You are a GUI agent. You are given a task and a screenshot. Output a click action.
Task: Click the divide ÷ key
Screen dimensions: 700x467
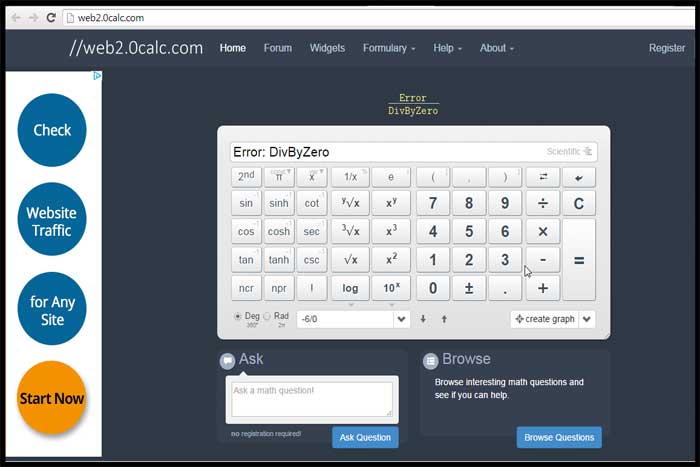pyautogui.click(x=543, y=204)
